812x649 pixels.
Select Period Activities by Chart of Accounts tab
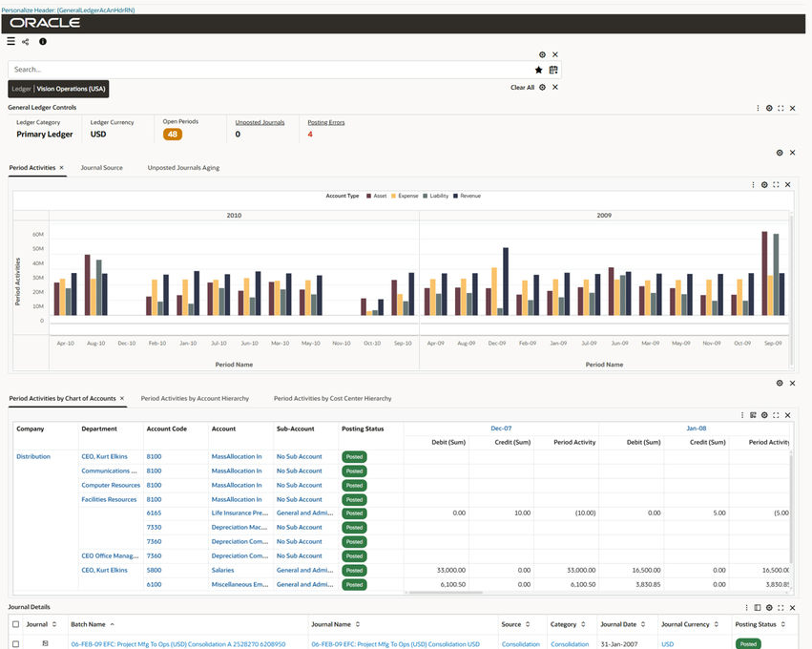[x=62, y=398]
